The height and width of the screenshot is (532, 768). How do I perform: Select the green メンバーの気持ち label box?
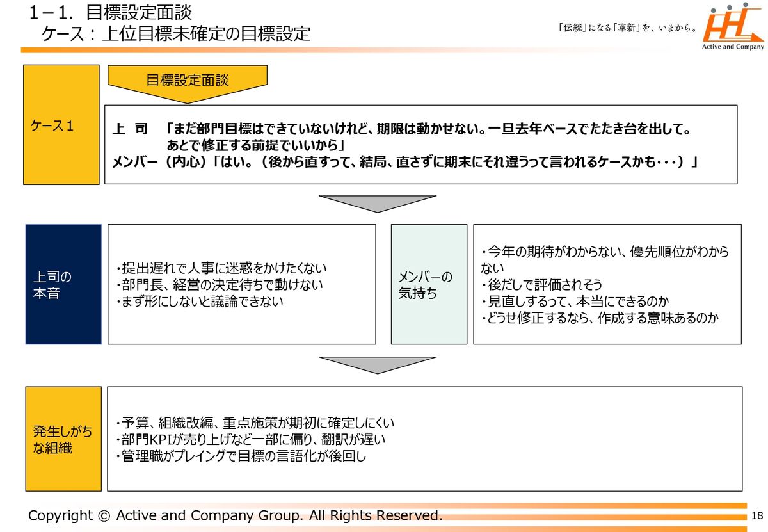429,284
